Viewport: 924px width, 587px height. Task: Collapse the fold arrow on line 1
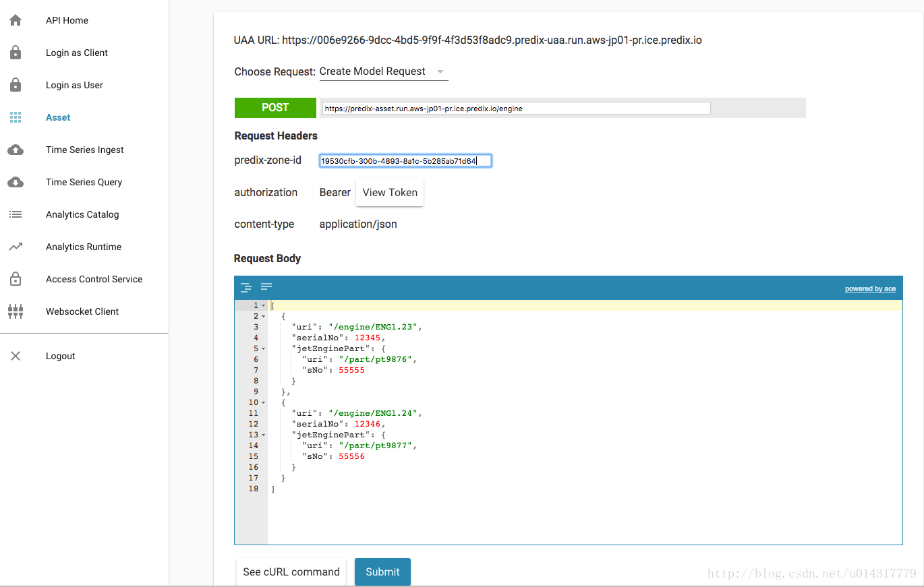[263, 305]
